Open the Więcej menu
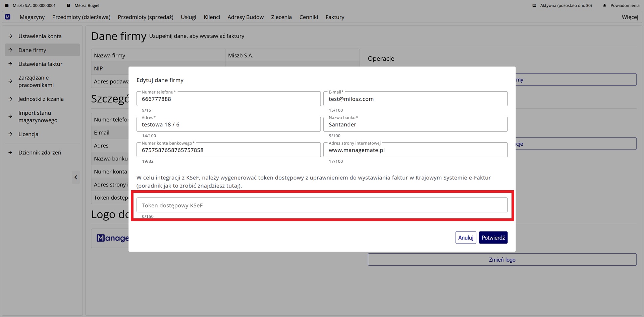The image size is (644, 317). (630, 17)
